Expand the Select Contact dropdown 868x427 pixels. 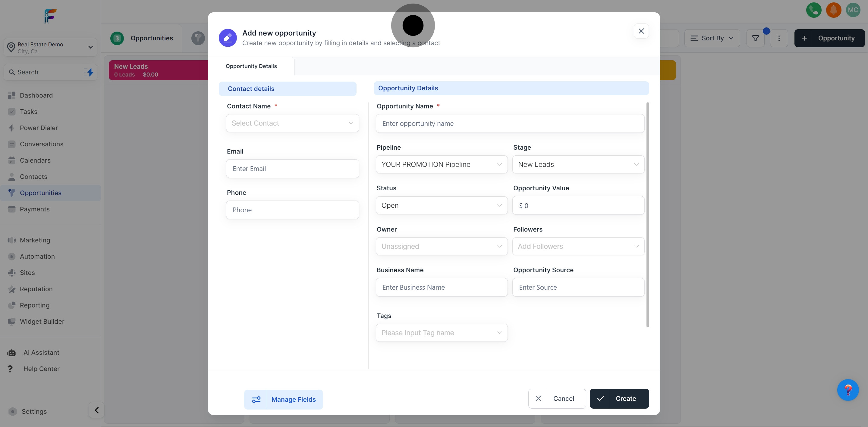(x=292, y=123)
